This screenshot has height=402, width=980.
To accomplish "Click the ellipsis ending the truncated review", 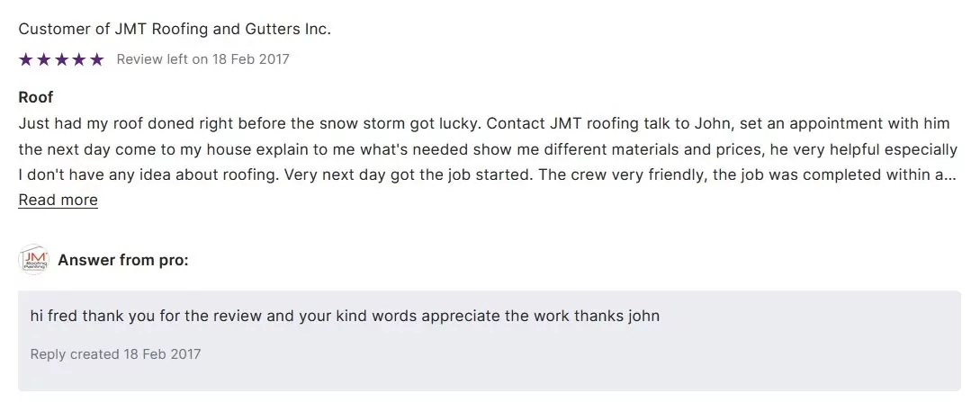I will [x=950, y=174].
